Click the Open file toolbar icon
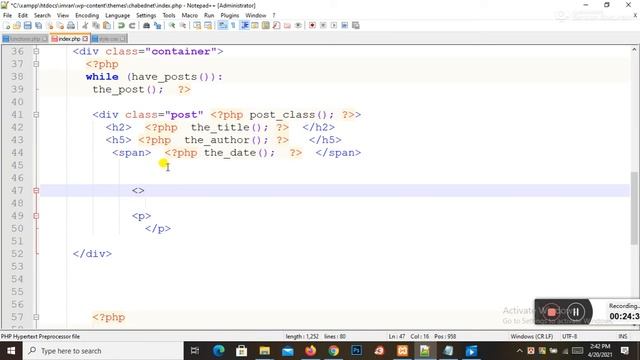 (17, 25)
